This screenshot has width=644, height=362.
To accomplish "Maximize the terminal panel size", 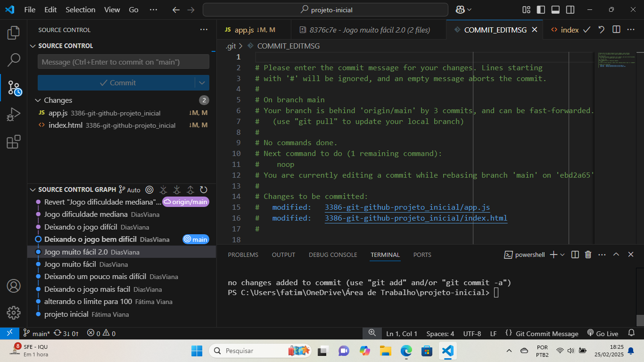I will pyautogui.click(x=616, y=255).
